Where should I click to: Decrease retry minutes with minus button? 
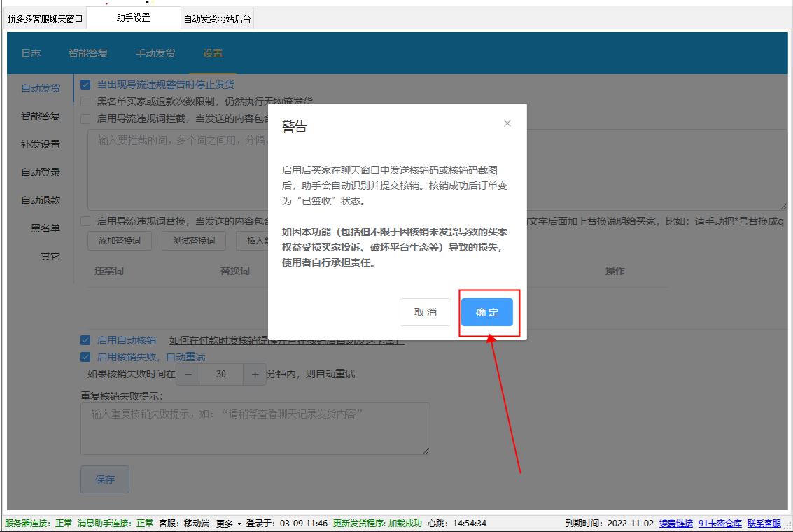tap(188, 374)
